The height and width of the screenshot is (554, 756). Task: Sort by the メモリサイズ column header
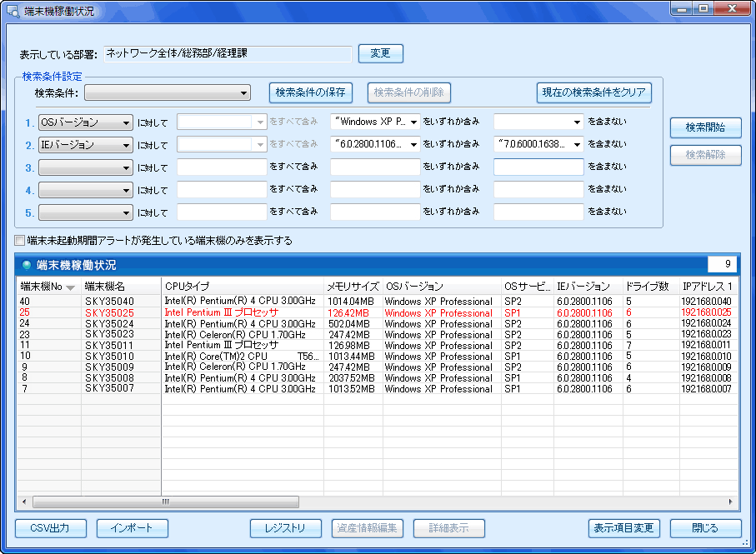(353, 287)
